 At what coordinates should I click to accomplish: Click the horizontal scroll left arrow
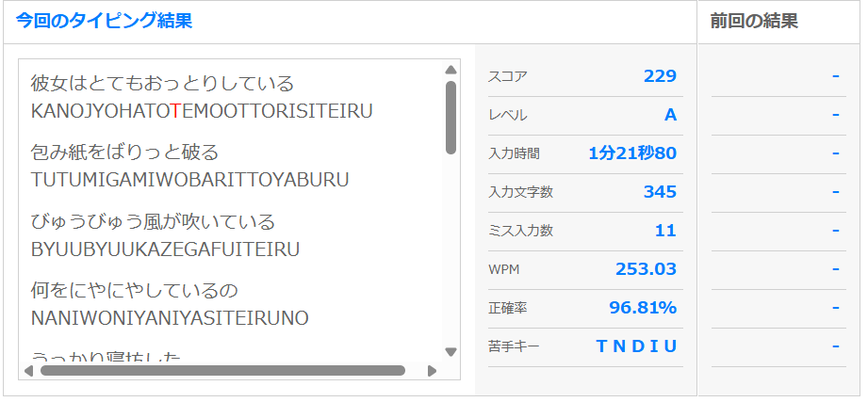click(x=27, y=371)
